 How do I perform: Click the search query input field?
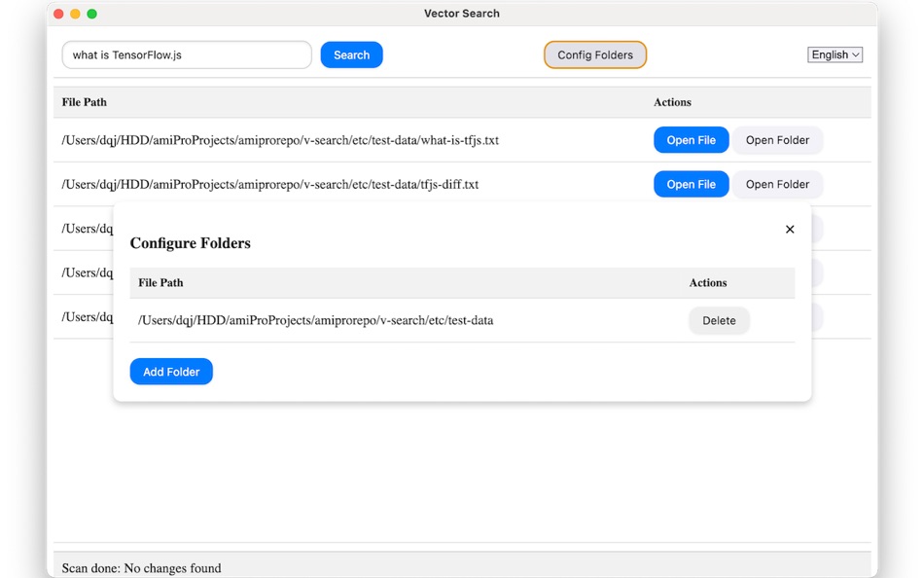185,54
